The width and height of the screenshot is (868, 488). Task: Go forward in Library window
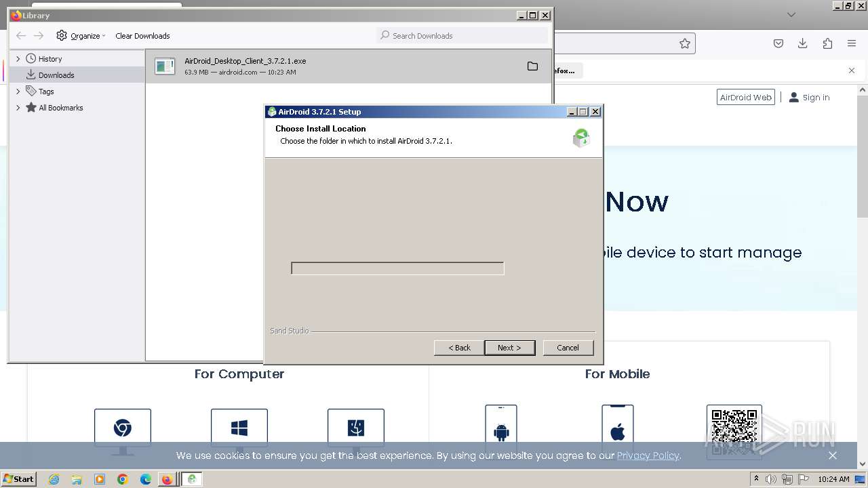click(39, 36)
